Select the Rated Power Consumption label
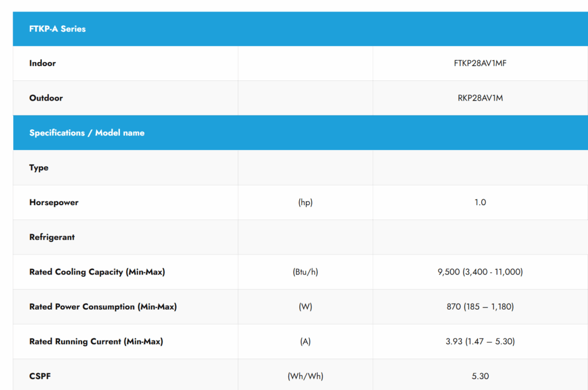 tap(103, 307)
